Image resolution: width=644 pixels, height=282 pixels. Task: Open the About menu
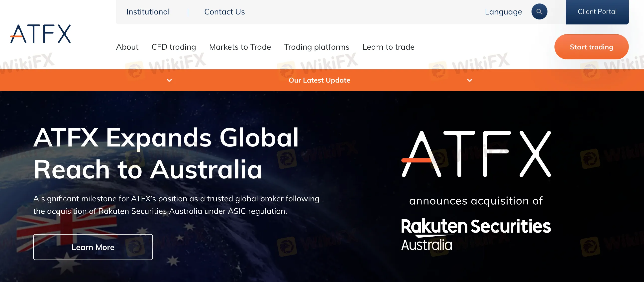[127, 47]
